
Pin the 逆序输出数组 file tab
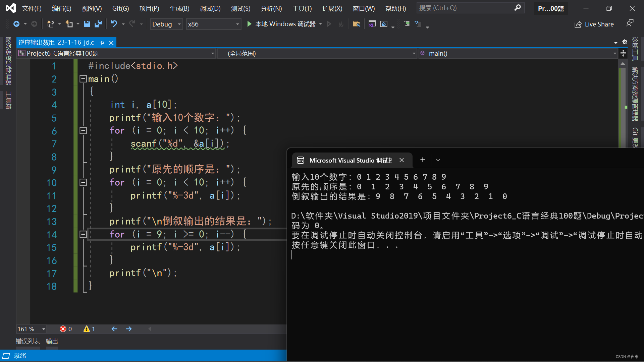coord(102,43)
